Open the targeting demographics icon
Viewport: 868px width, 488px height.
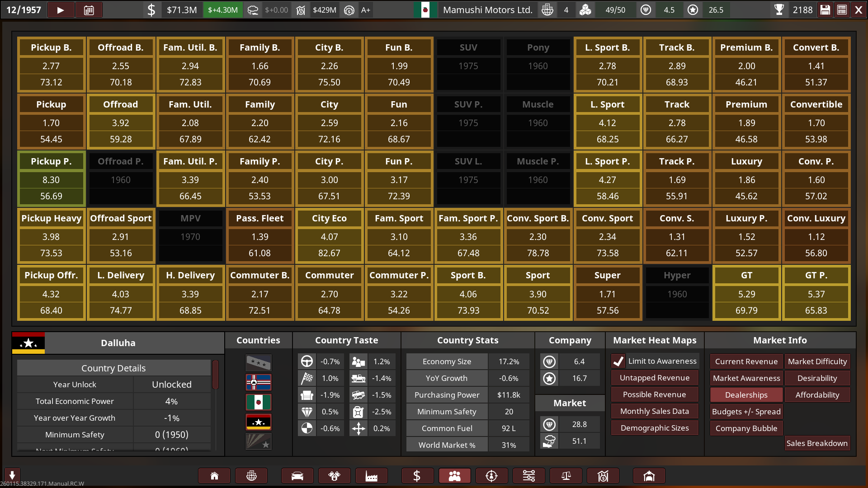pos(491,476)
